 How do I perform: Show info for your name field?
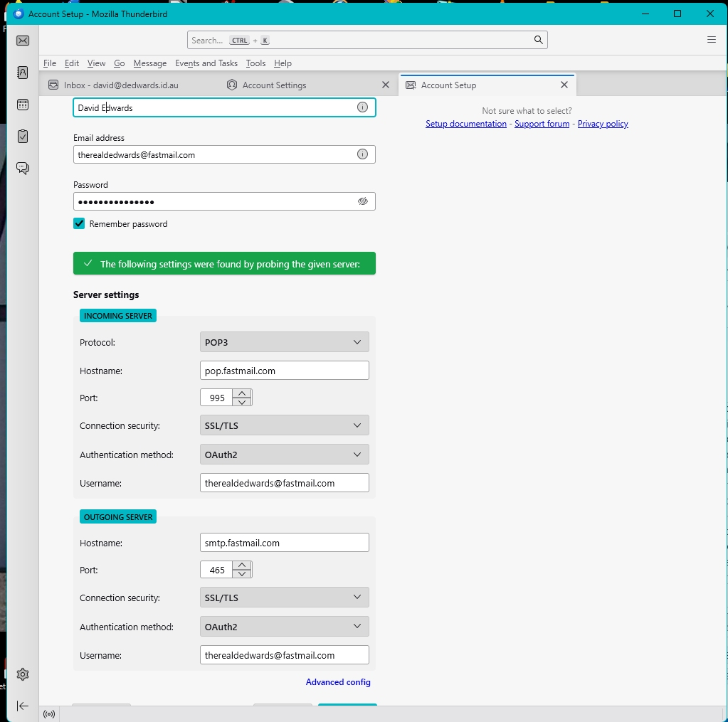[362, 107]
